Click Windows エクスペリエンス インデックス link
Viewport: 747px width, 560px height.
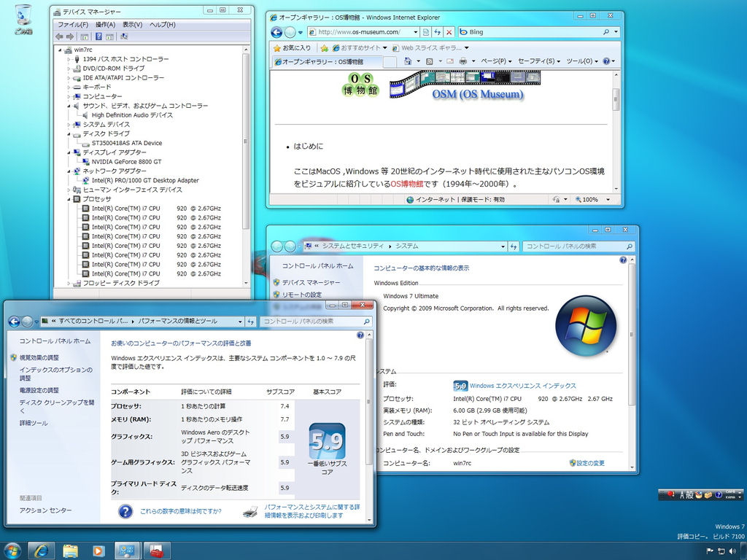click(522, 386)
